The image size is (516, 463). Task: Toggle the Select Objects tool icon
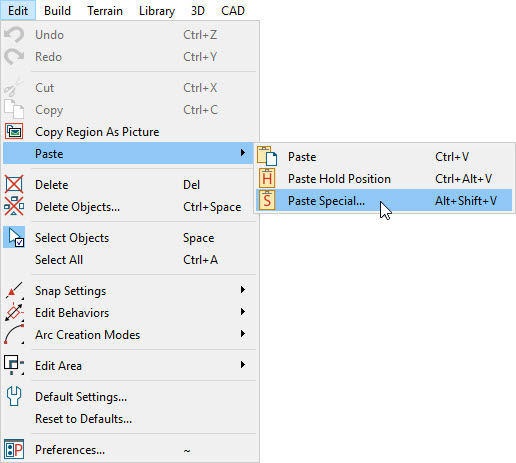(14, 237)
